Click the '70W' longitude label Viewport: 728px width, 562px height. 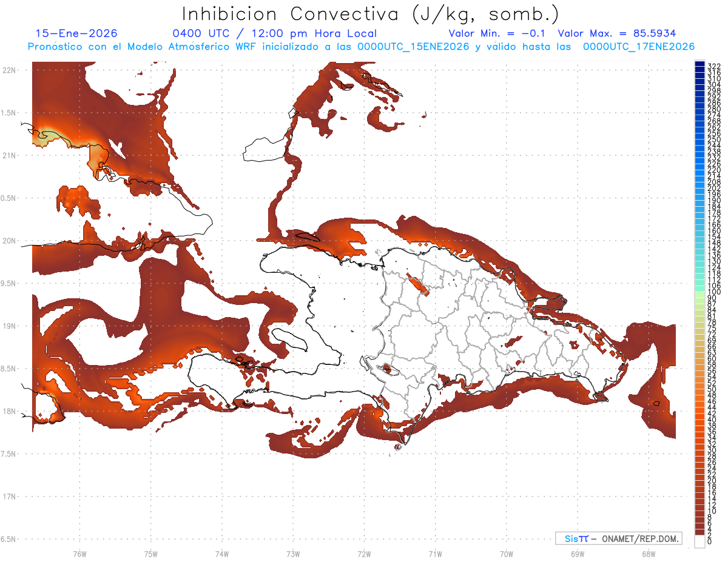(x=506, y=554)
